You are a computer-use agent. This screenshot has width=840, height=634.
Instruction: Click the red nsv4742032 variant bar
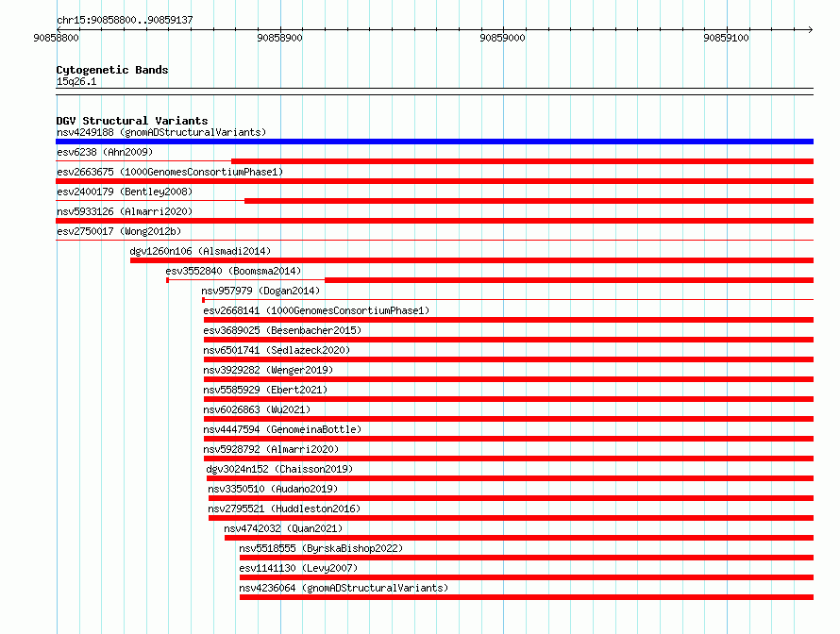(x=519, y=538)
